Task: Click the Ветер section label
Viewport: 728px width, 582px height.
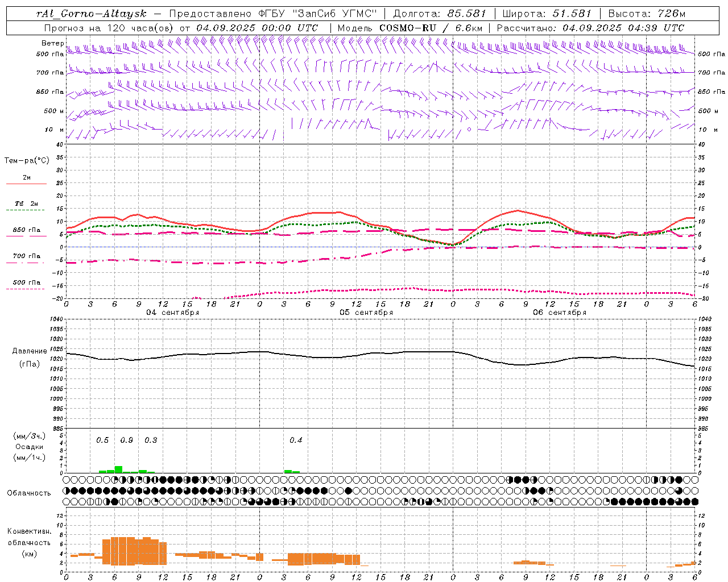Action: click(x=53, y=43)
